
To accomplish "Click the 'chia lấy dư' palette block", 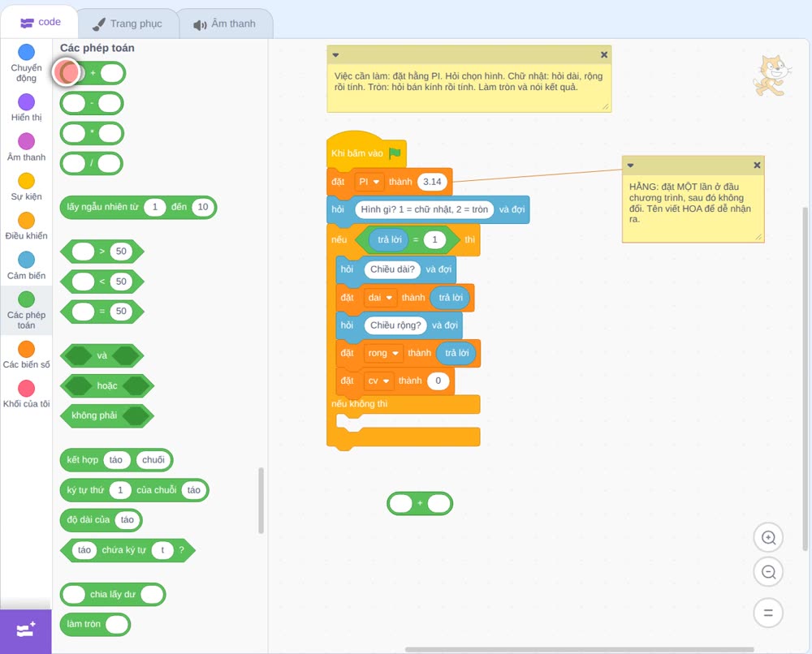I will pyautogui.click(x=113, y=595).
